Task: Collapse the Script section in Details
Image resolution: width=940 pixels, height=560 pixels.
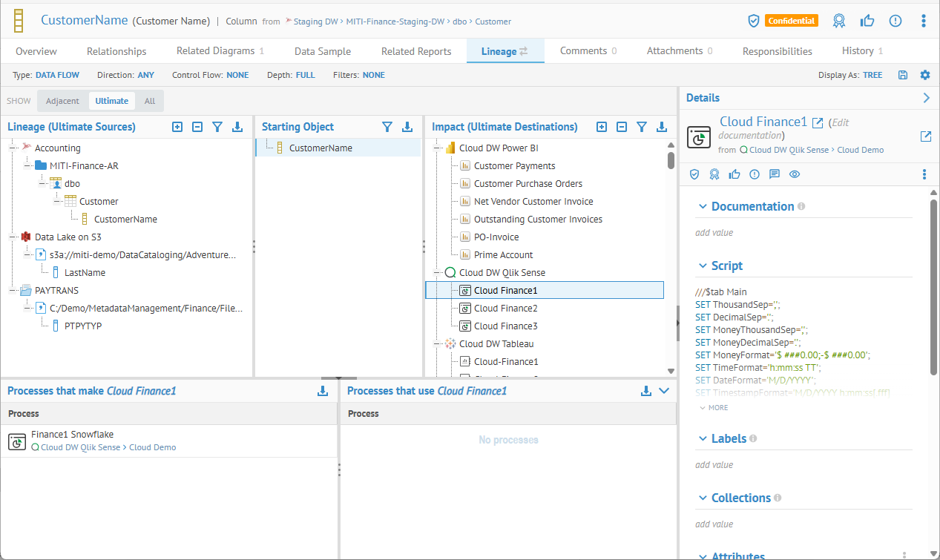Action: [x=703, y=266]
